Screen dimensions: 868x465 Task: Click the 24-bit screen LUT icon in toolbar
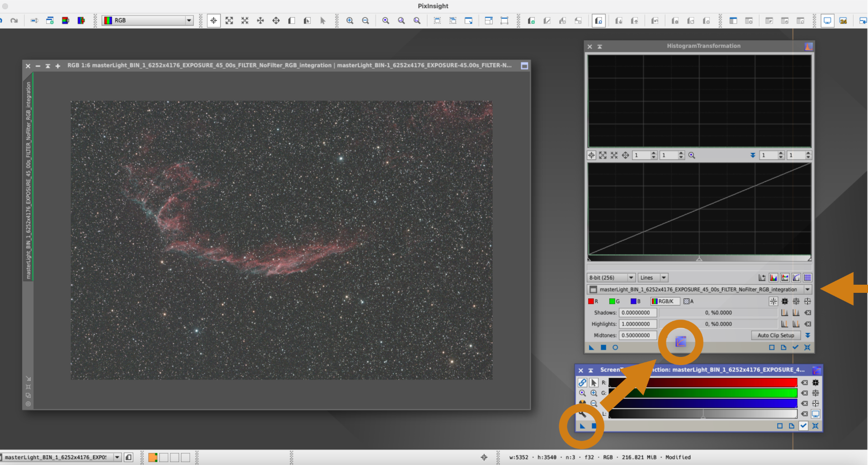843,20
